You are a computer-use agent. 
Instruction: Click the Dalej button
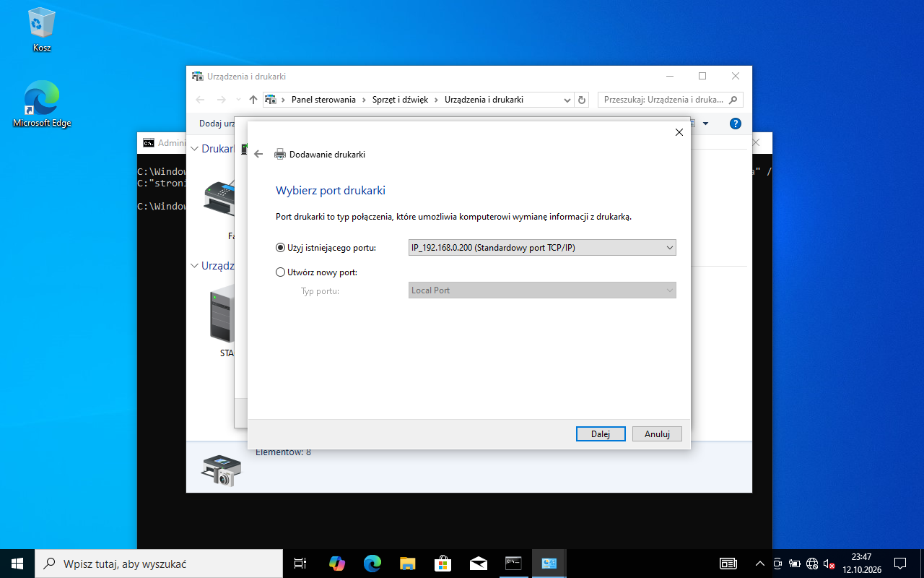[x=601, y=434]
